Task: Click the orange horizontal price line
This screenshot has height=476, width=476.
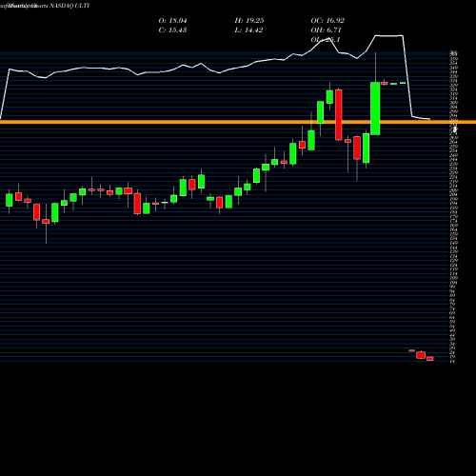Action: pos(238,122)
